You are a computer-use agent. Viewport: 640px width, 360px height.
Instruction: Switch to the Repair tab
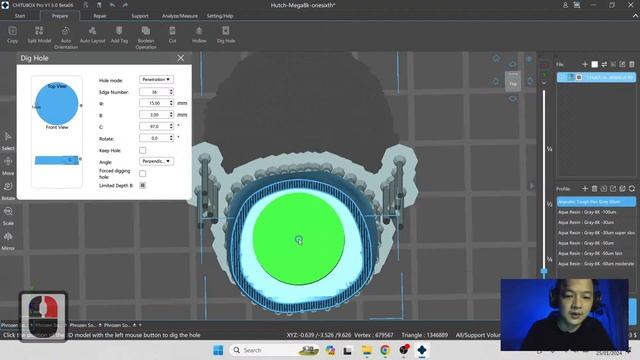[x=100, y=16]
